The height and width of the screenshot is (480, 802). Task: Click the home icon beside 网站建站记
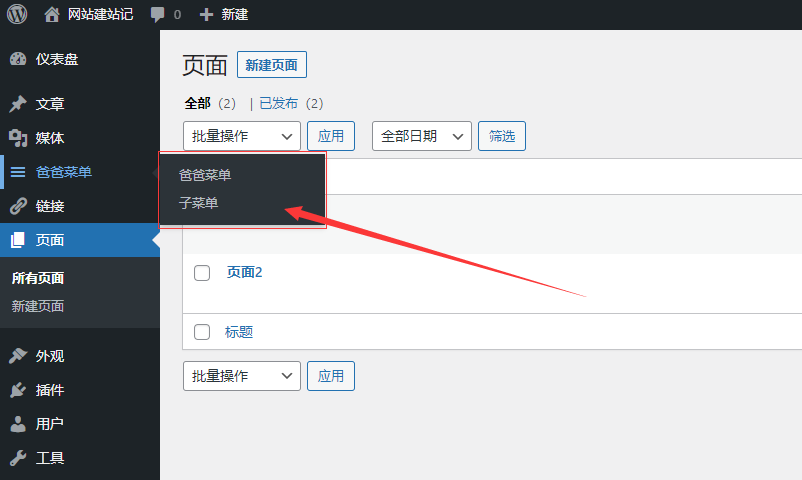52,14
